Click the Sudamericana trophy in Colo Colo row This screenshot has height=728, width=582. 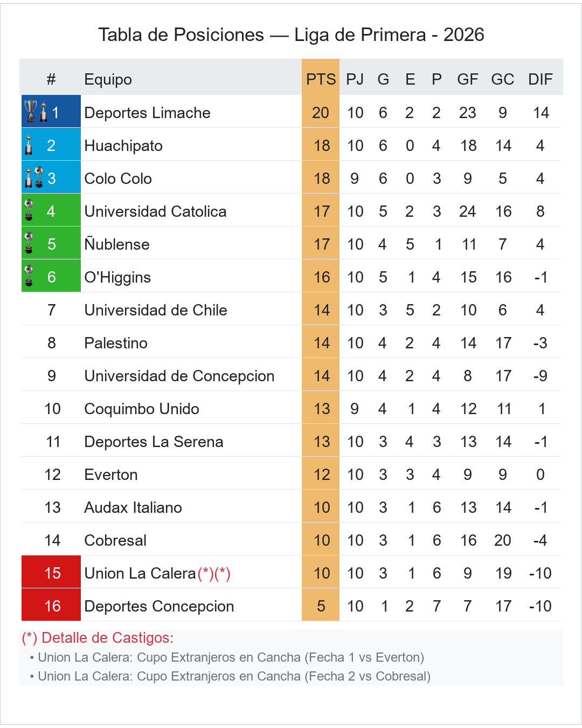coord(39,176)
